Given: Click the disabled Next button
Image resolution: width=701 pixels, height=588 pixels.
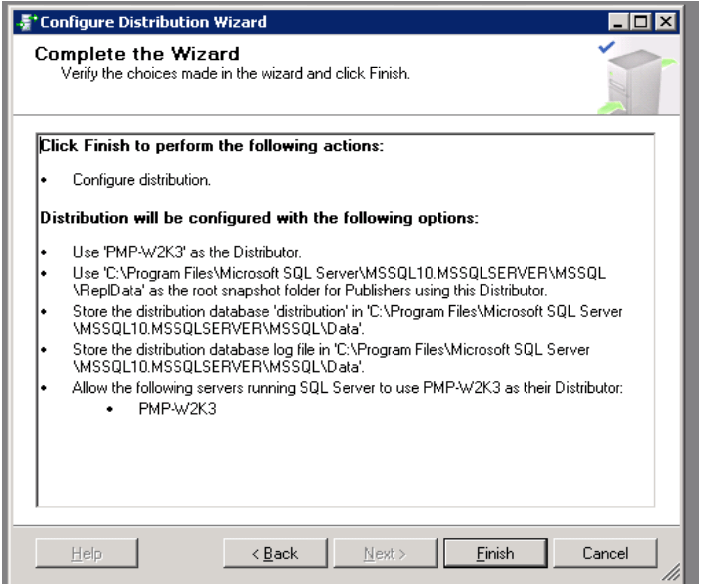Looking at the screenshot, I should coord(385,553).
